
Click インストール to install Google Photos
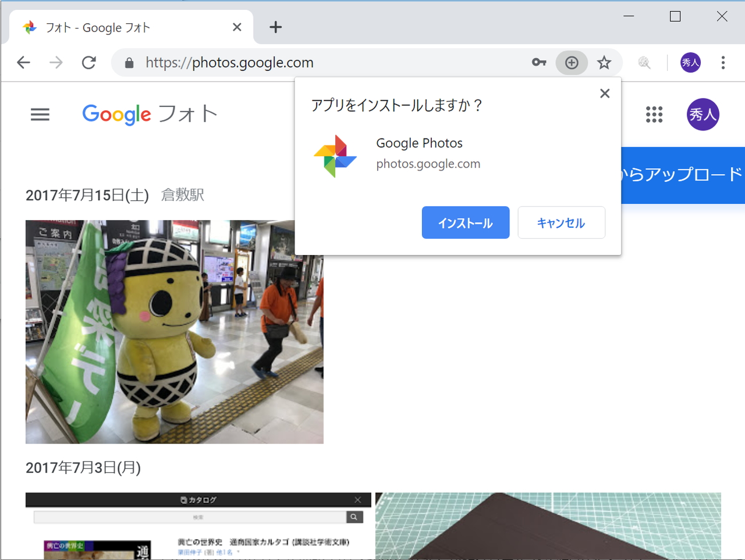point(465,222)
